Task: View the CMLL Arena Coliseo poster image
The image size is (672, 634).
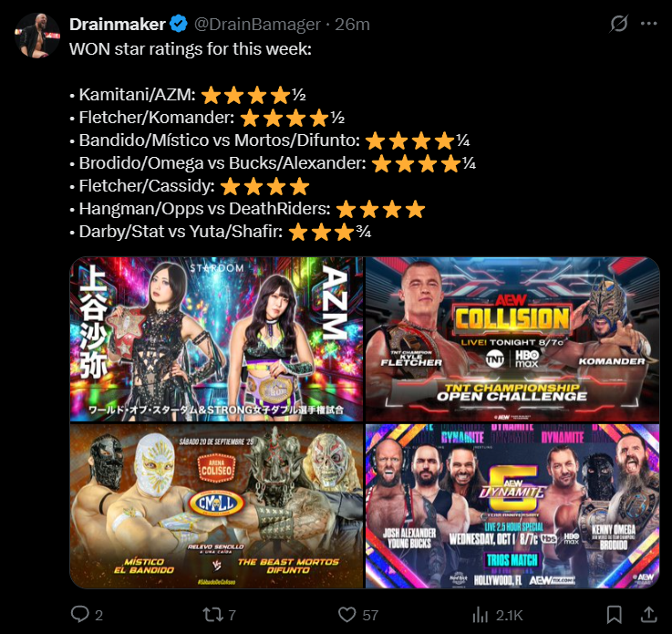Action: 216,505
